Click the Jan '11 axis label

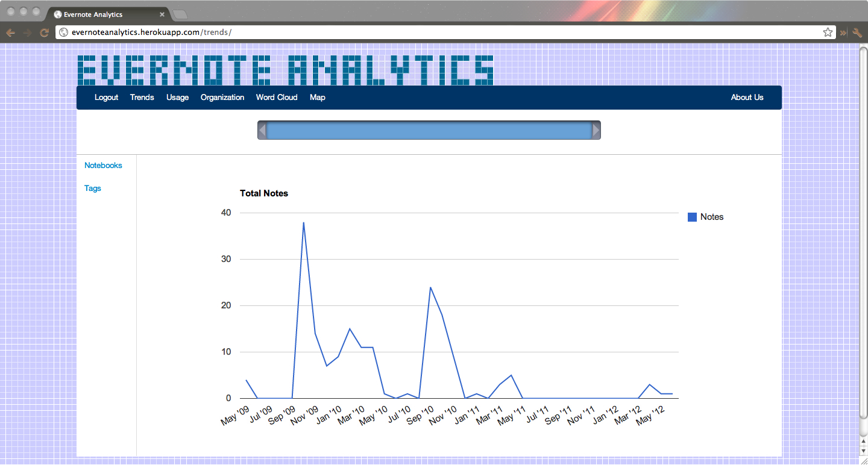click(466, 415)
